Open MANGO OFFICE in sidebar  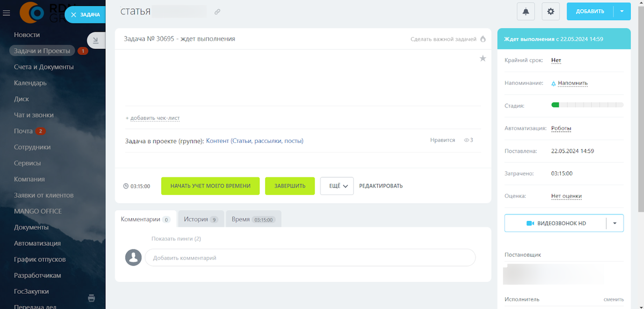pyautogui.click(x=38, y=211)
